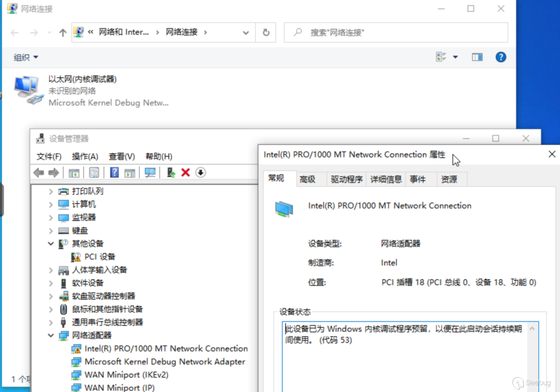Click the Update driver toolbar icon
Viewport: 560px width, 392px height.
(x=171, y=173)
